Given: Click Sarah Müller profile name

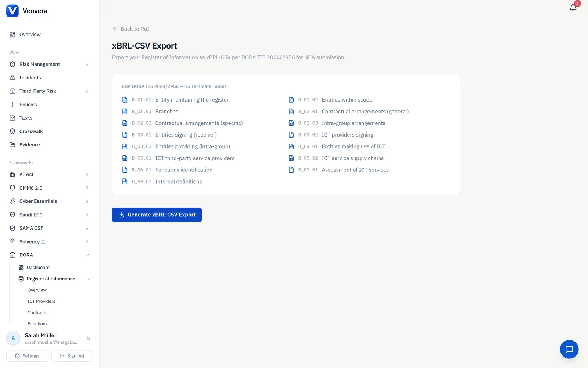Looking at the screenshot, I should coord(40,335).
